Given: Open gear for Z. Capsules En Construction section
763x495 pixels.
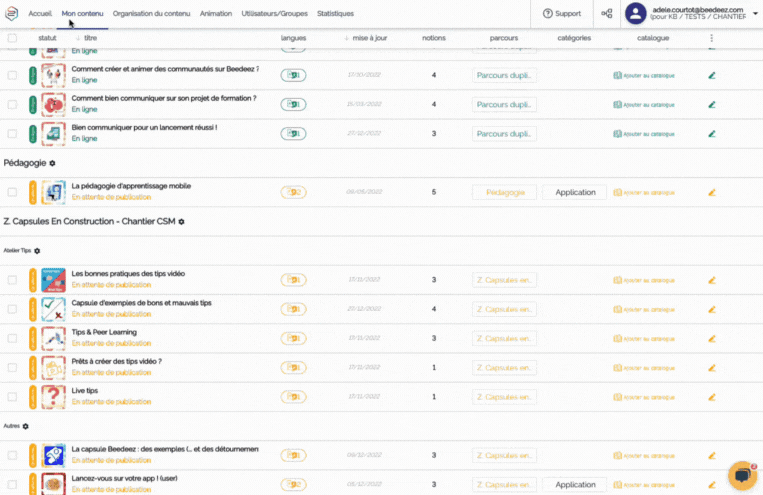Looking at the screenshot, I should pos(181,221).
